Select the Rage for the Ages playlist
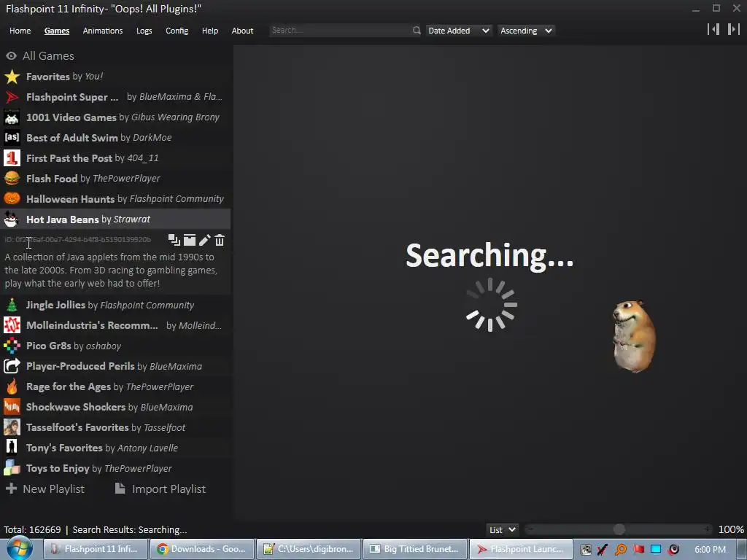This screenshot has width=747, height=560. pyautogui.click(x=116, y=386)
